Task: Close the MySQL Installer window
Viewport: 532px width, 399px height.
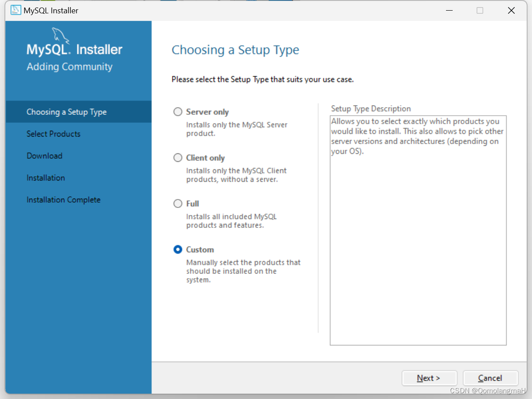Action: tap(511, 10)
